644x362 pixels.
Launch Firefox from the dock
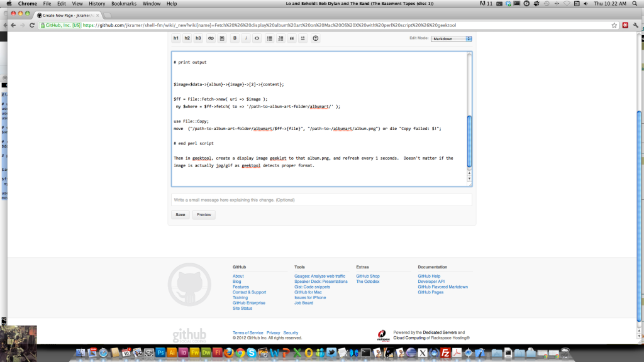click(229, 353)
